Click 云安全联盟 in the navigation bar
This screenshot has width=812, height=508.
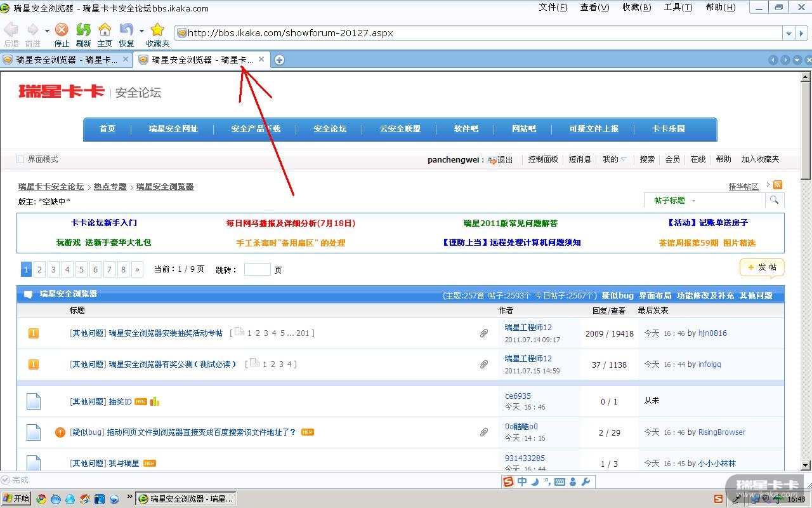point(400,129)
